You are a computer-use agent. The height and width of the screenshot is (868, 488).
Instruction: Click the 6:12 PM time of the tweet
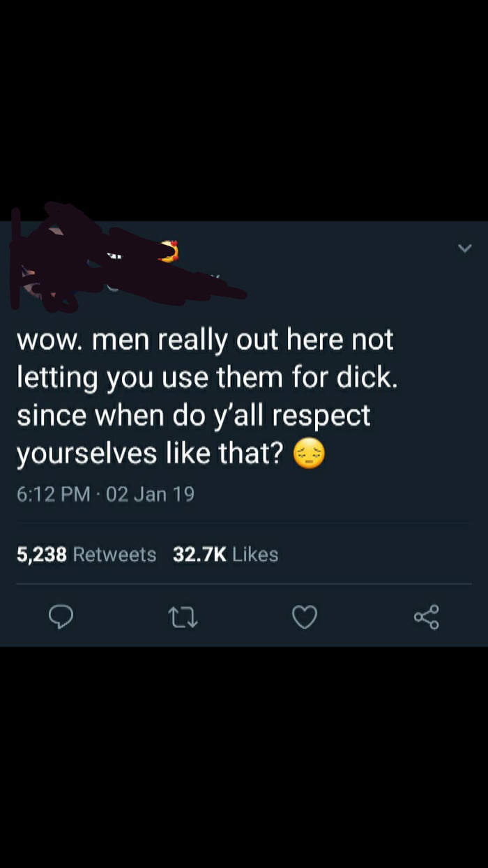click(x=53, y=495)
